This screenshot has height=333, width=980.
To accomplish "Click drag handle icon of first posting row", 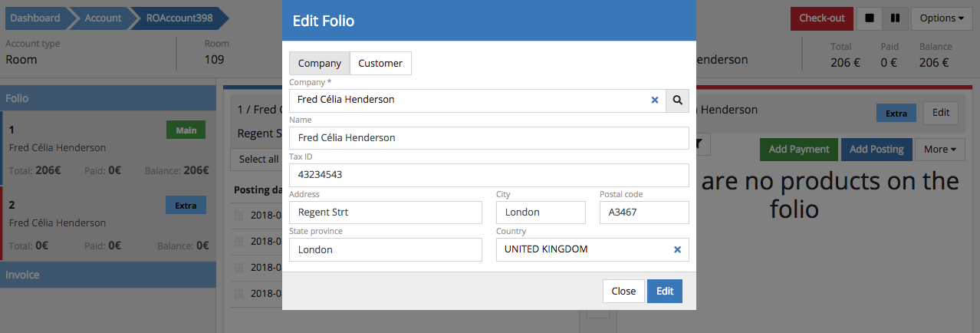I will tap(238, 215).
